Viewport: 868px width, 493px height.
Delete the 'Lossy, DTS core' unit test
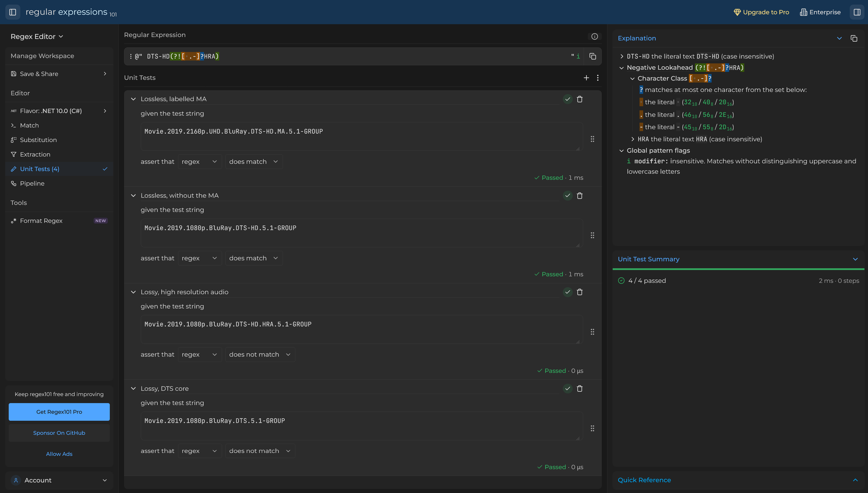pos(579,389)
